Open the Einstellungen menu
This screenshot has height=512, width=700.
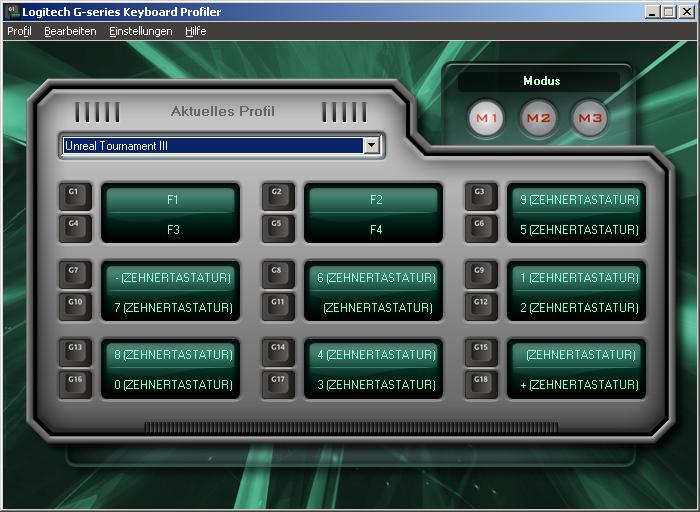tap(141, 31)
